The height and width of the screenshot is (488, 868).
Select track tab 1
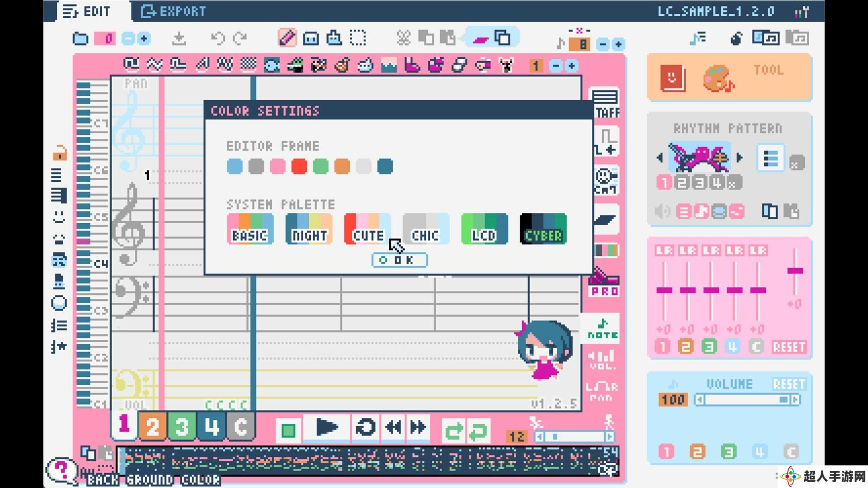click(x=124, y=425)
